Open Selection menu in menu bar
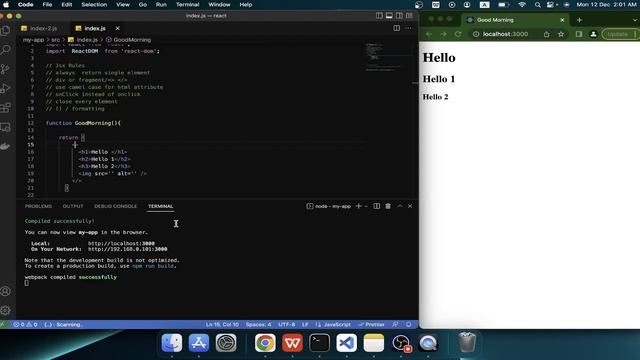The image size is (640, 360). pyautogui.click(x=94, y=4)
